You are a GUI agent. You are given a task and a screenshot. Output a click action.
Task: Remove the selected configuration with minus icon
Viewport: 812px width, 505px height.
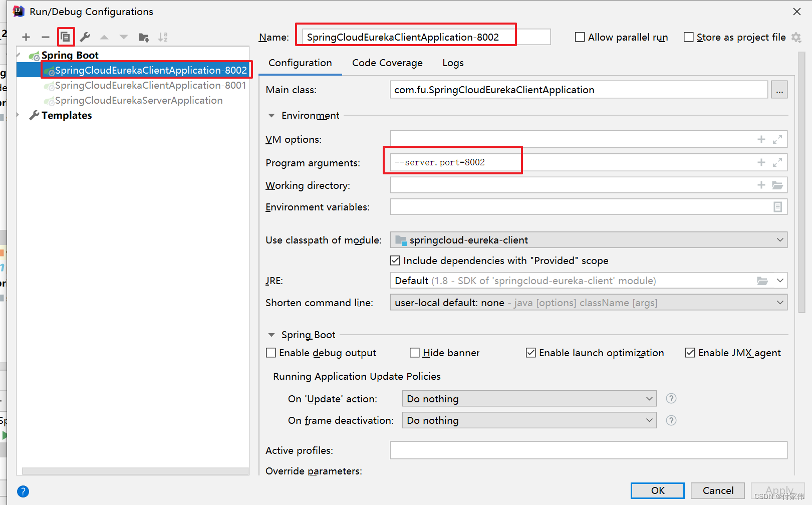tap(46, 37)
